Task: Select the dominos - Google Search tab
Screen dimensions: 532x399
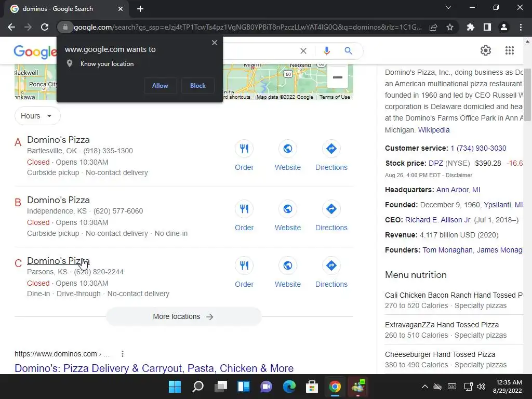Action: point(66,9)
